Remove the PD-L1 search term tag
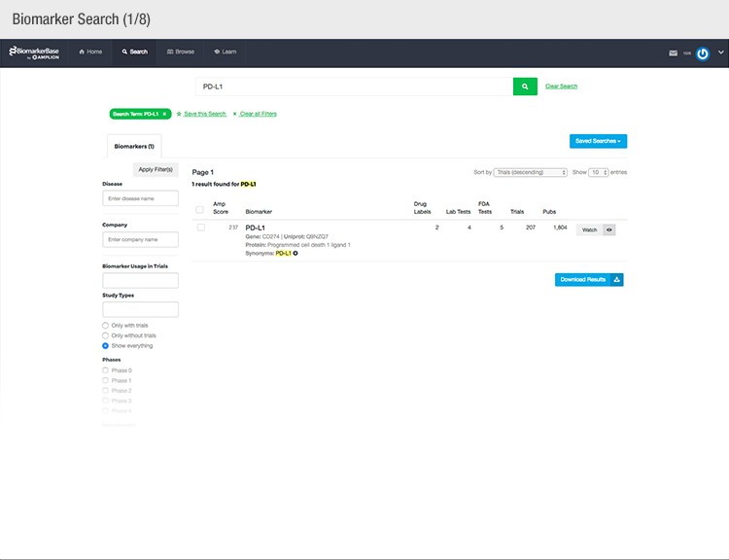The height and width of the screenshot is (560, 729). click(x=164, y=114)
